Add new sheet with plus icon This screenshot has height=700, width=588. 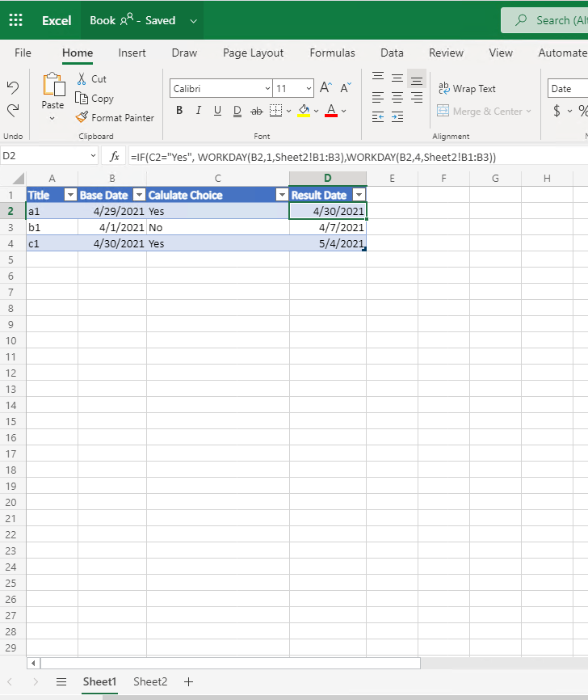189,681
